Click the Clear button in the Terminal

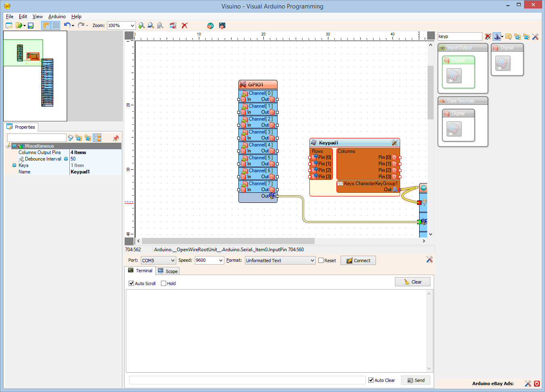tap(412, 281)
